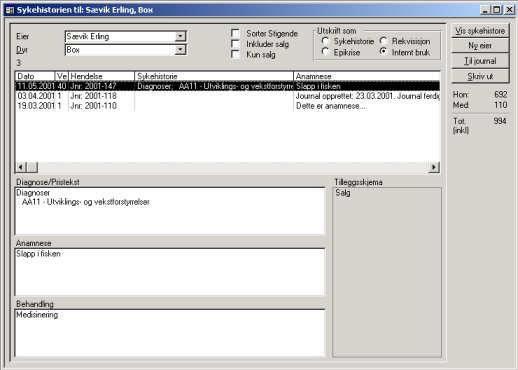Click the Sykehistorie column header

pos(214,76)
